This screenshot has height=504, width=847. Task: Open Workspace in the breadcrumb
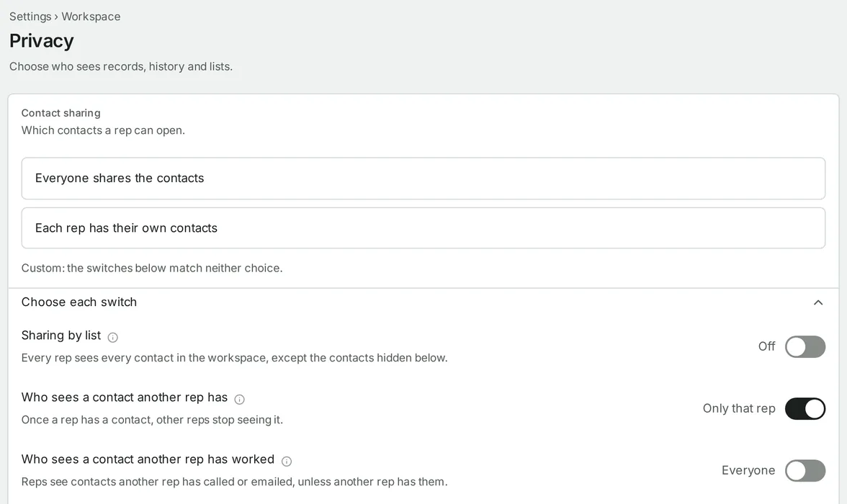[91, 17]
